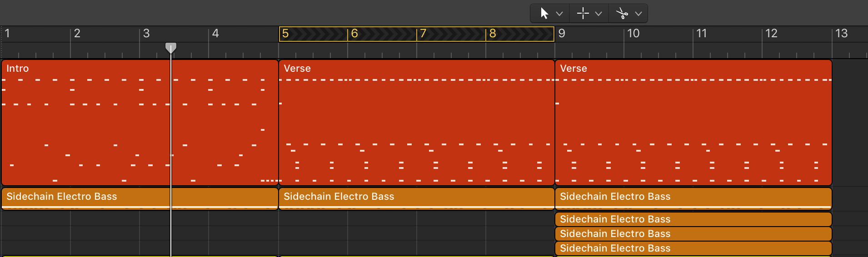Select Sidechain Electro Bass region at bar 5
Screen dimensions: 868x257
click(x=416, y=197)
